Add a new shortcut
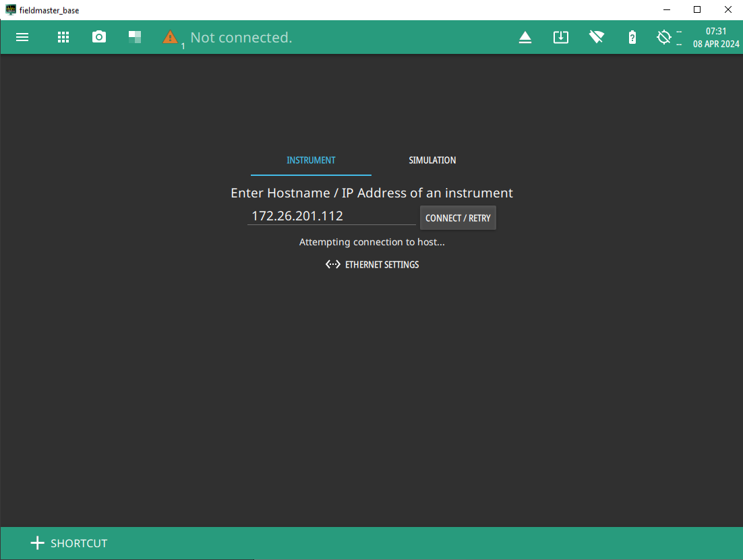The image size is (743, 560). click(69, 543)
